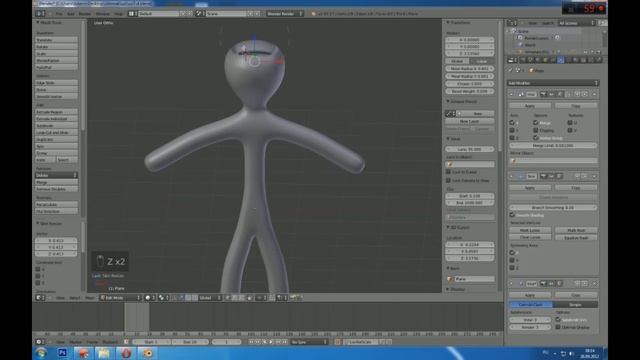Toggle Mirror modifier render visibility icon
Image resolution: width=640 pixels, height=360 pixels.
(x=544, y=94)
